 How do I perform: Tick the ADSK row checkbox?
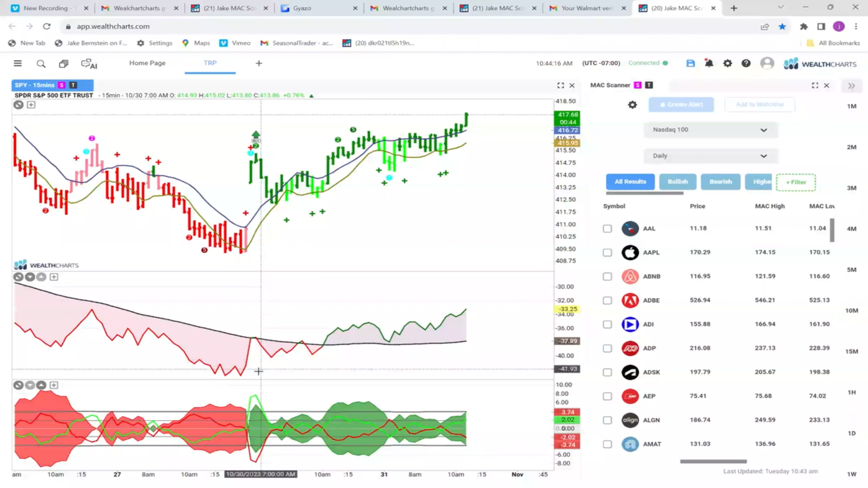pyautogui.click(x=607, y=372)
